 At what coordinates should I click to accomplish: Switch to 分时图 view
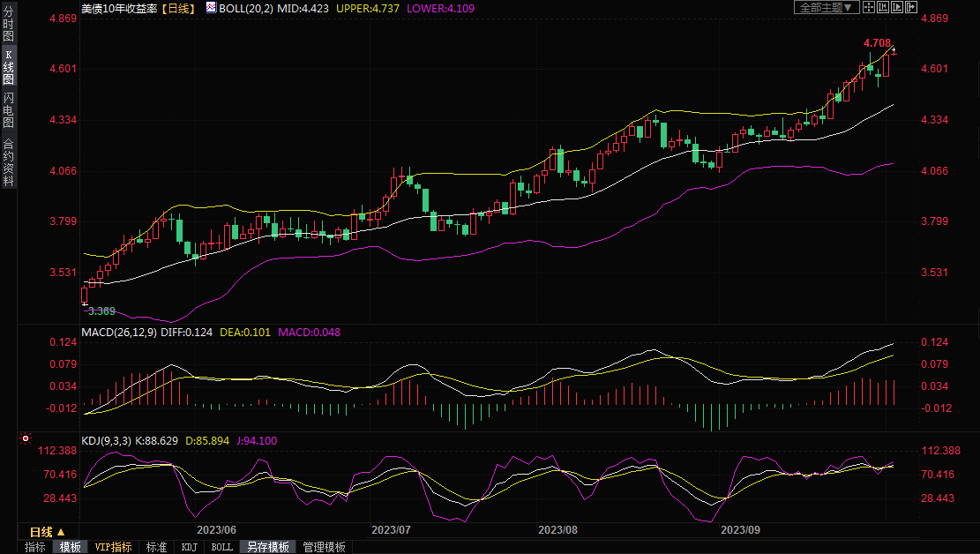(8, 25)
